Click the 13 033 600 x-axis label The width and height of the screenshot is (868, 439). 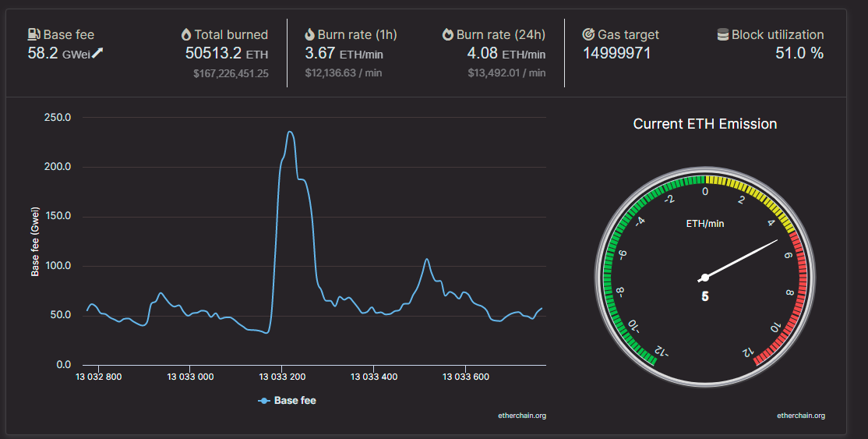click(465, 377)
